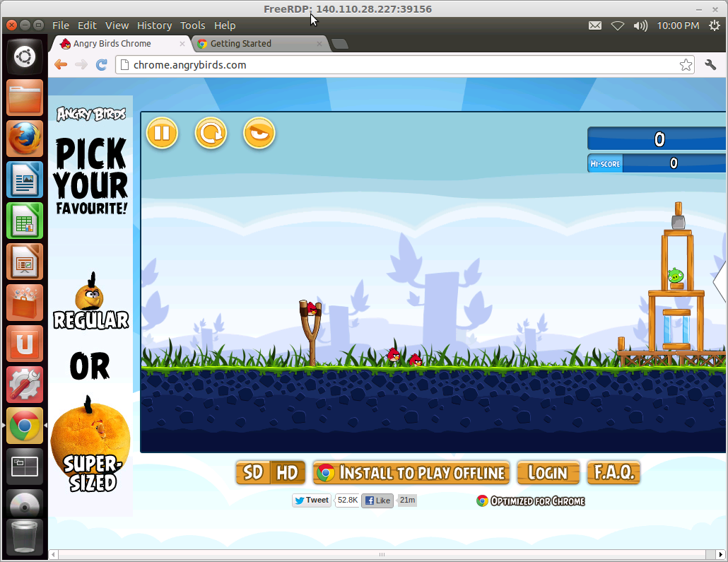728x562 pixels.
Task: Select the Super-Sized orange bird option
Action: 91,445
